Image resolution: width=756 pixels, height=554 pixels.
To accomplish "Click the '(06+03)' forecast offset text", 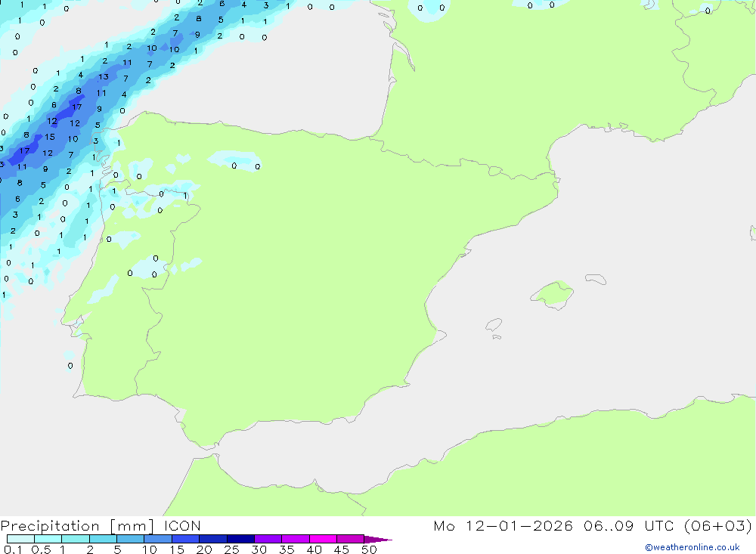I will coord(718,526).
